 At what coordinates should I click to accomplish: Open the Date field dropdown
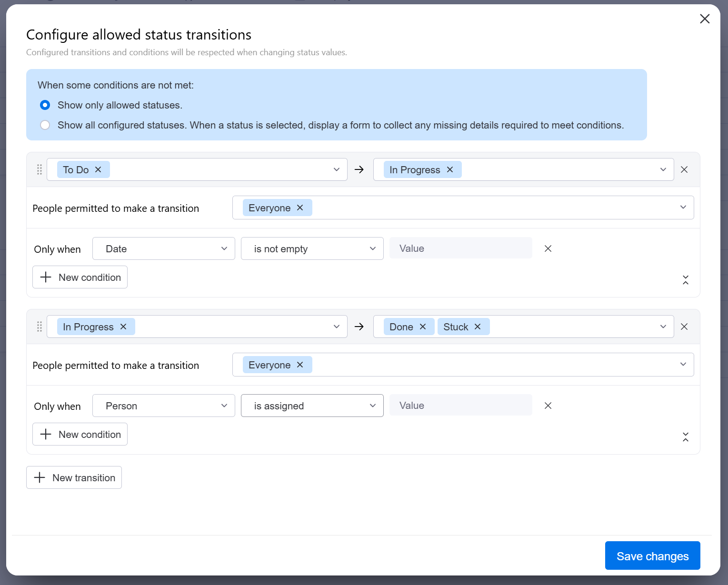point(163,248)
